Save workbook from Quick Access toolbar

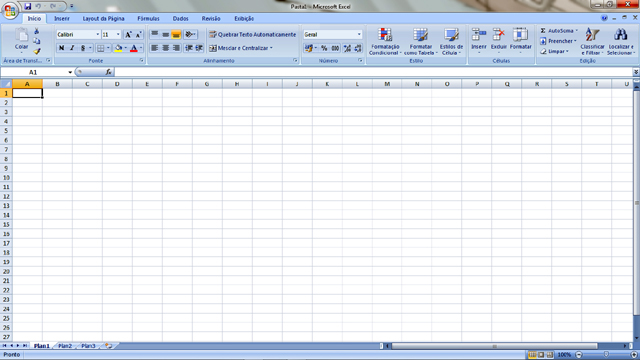(x=27, y=6)
